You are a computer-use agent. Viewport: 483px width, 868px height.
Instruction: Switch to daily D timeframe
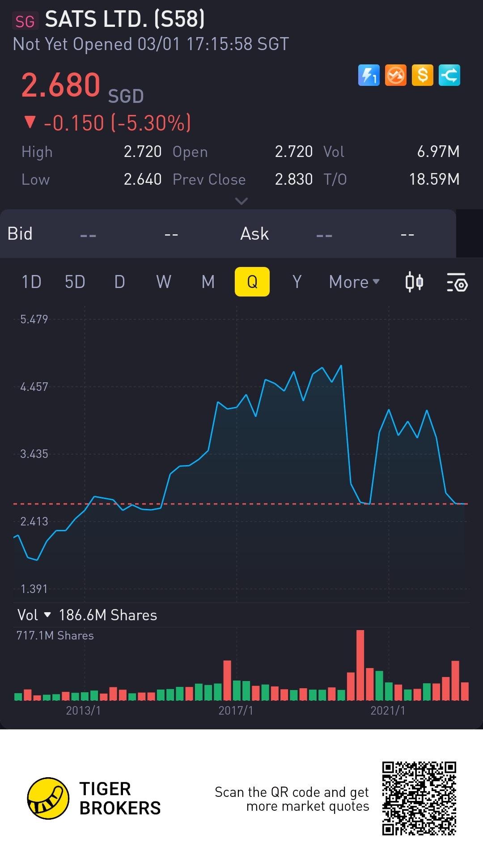[119, 282]
